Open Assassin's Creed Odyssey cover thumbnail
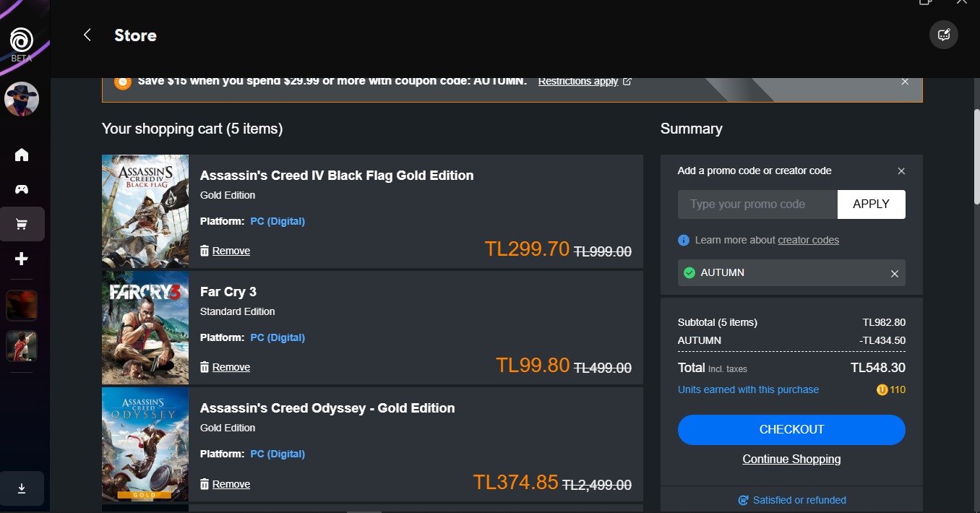 tap(145, 444)
